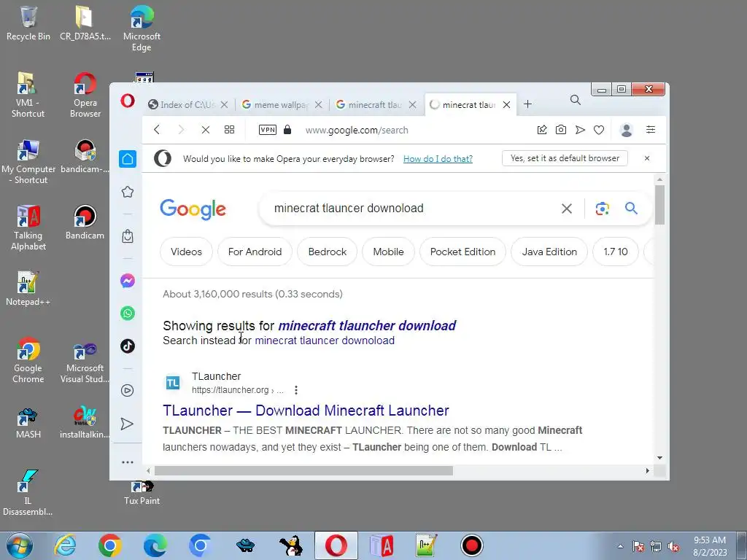Click the muted volume tray icon
Viewport: 747px width, 560px height.
tap(673, 547)
